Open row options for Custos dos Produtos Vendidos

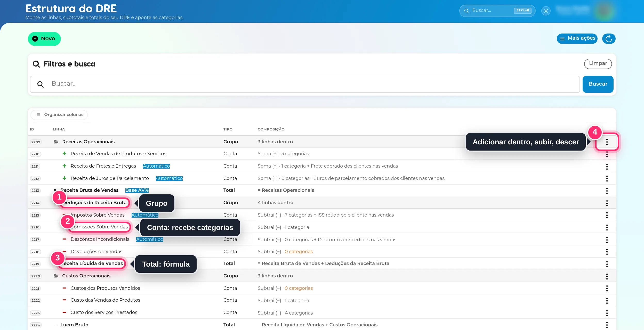tap(607, 288)
